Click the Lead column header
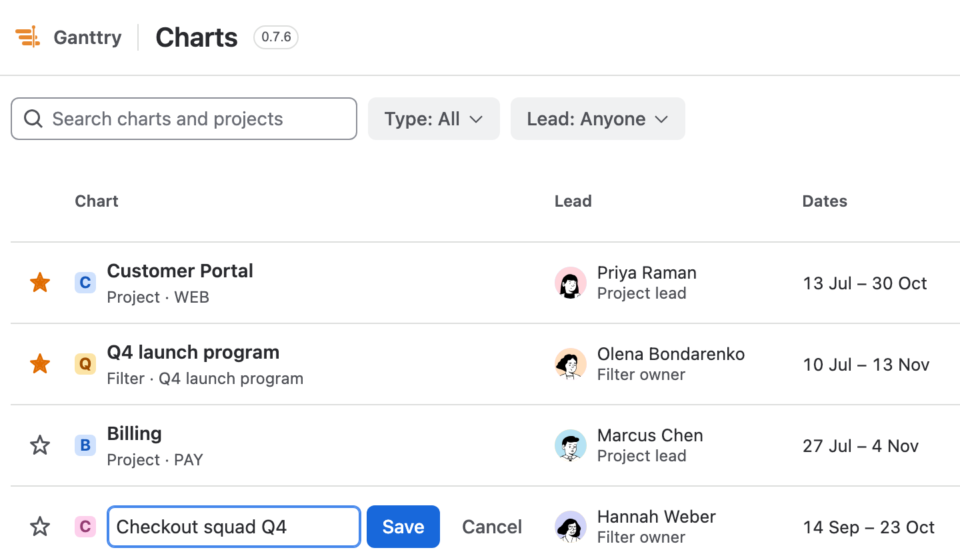 573,201
